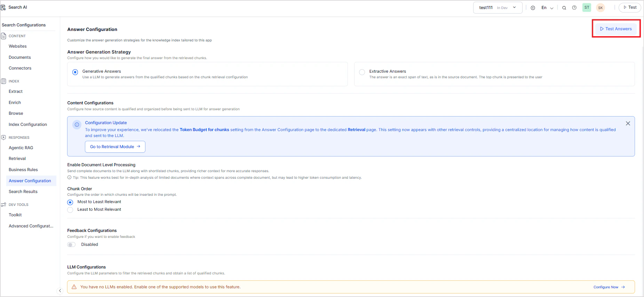Select the Generative Answers radio button
This screenshot has height=297, width=644.
point(75,72)
